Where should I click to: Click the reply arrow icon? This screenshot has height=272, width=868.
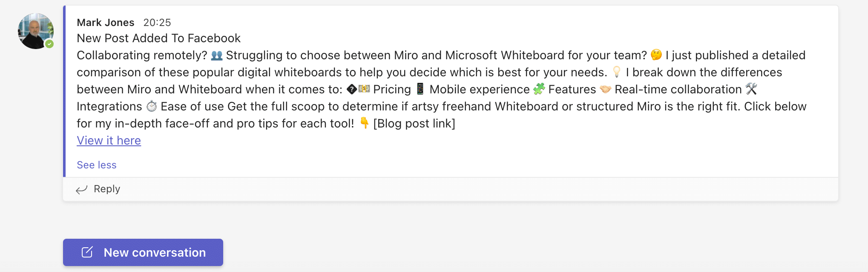coord(82,189)
